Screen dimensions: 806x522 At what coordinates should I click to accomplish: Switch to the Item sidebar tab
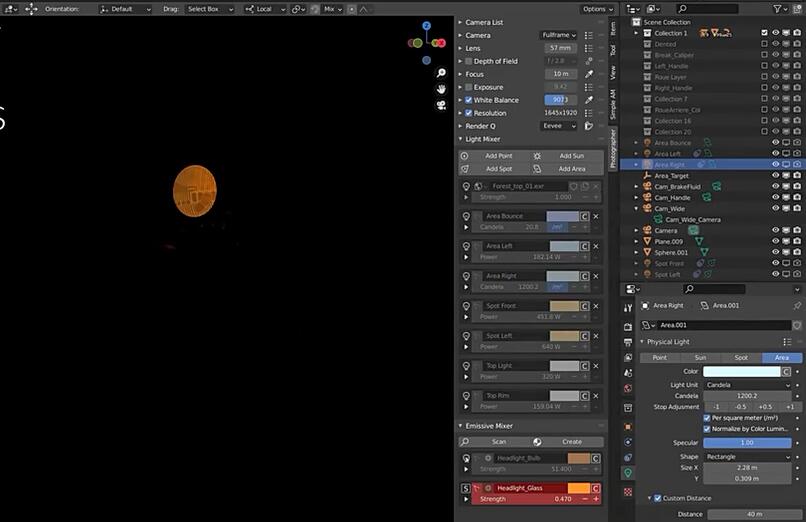pos(613,28)
